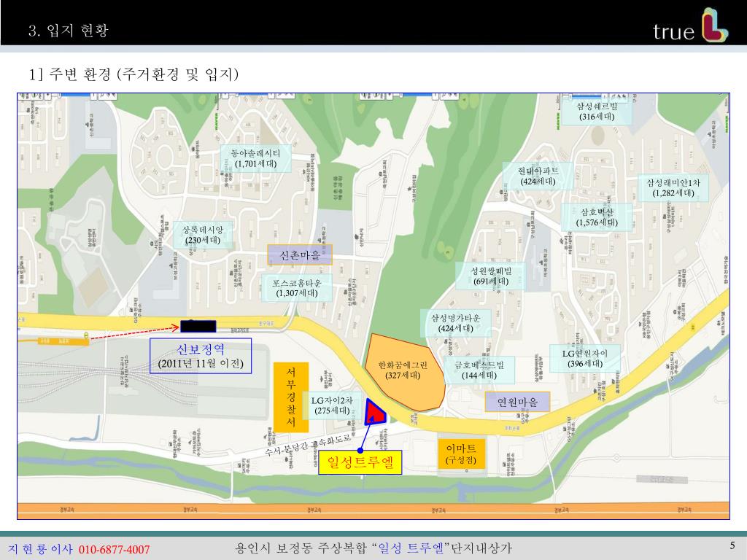747x560 pixels.
Task: Click page number 5
Action: coord(732,545)
